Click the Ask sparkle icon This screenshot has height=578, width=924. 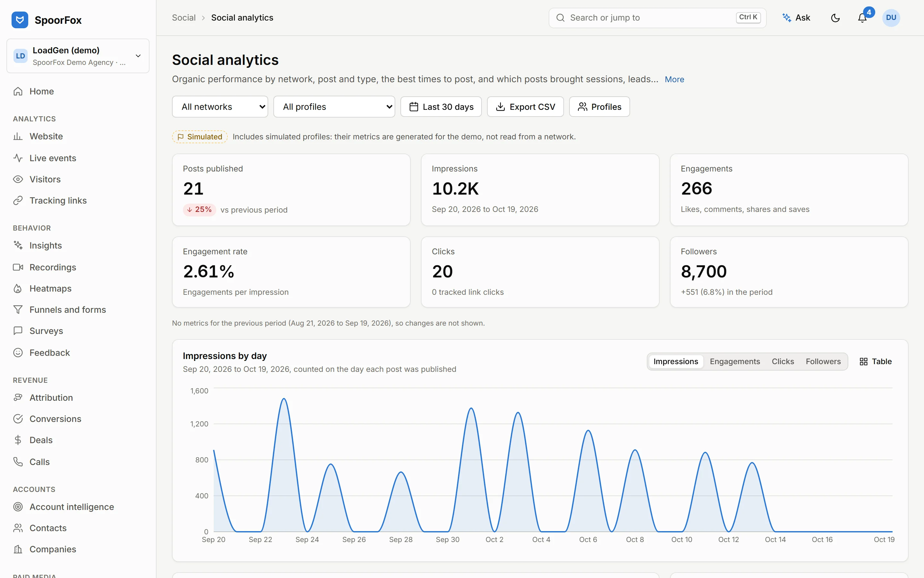(x=787, y=18)
